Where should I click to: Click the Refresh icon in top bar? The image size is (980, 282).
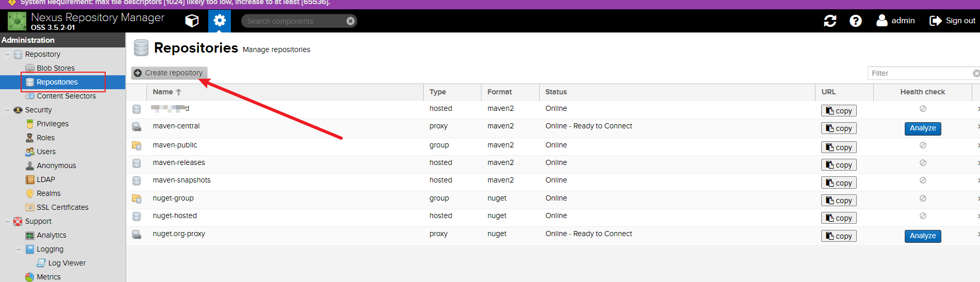coord(830,21)
